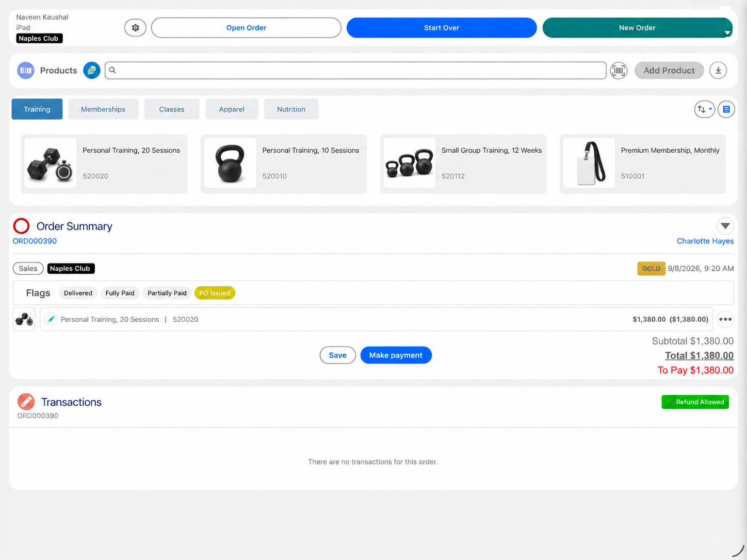
Task: Open the Training category tab
Action: pos(37,109)
